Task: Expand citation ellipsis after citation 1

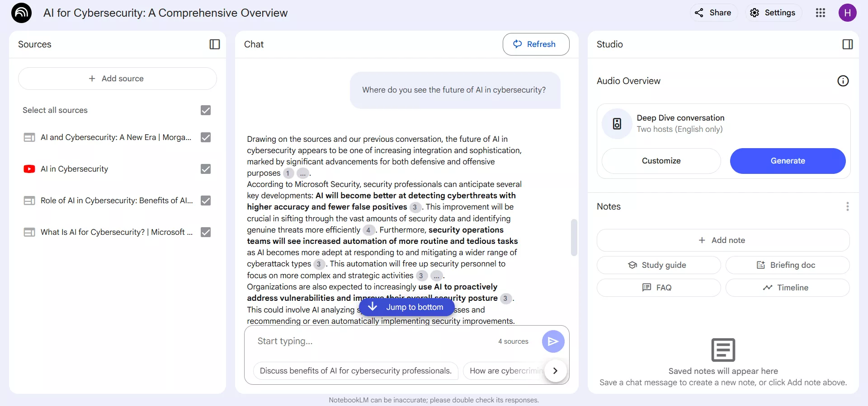Action: pos(303,173)
